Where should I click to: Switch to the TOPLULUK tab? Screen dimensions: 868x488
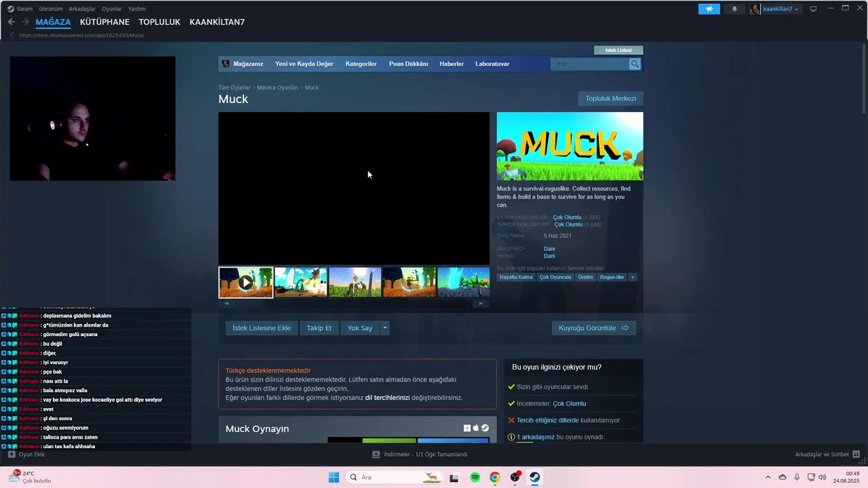coord(159,22)
